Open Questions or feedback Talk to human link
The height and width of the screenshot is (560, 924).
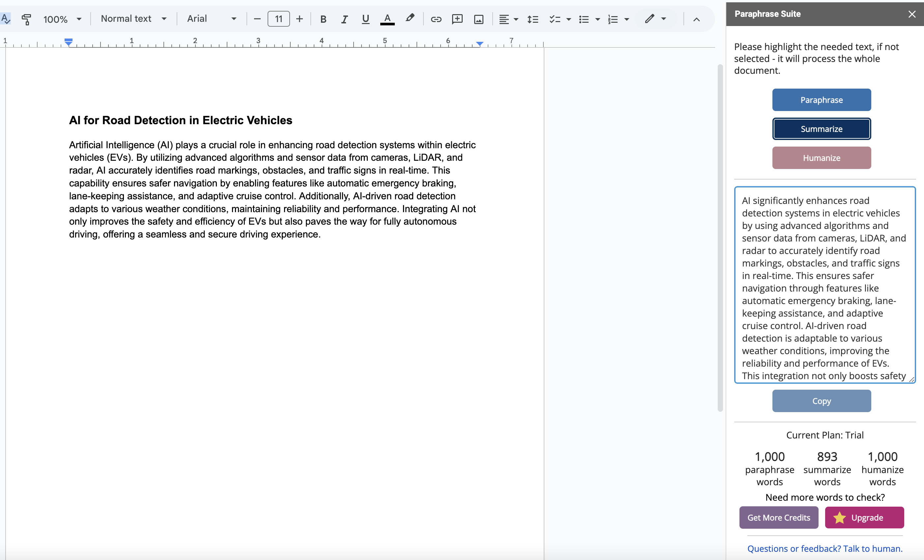824,548
